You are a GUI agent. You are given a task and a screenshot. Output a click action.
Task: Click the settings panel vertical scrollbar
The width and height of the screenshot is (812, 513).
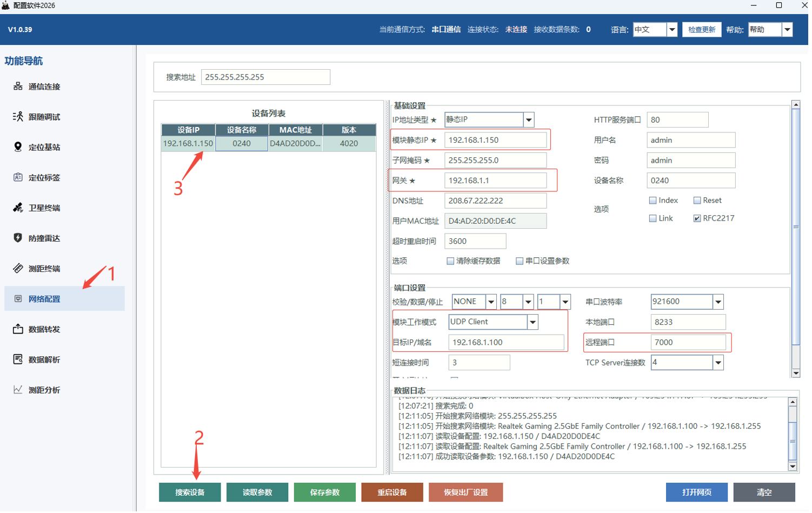tap(796, 227)
